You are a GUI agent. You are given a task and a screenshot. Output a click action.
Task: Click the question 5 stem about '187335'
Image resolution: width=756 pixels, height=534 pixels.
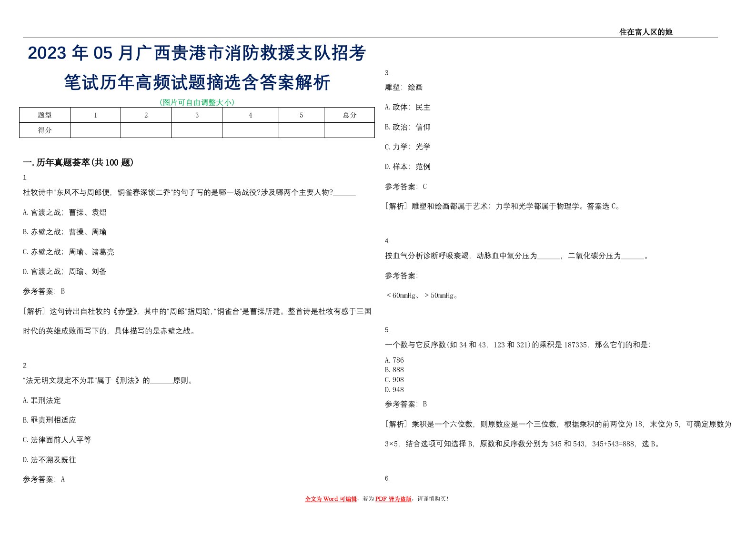pos(518,345)
